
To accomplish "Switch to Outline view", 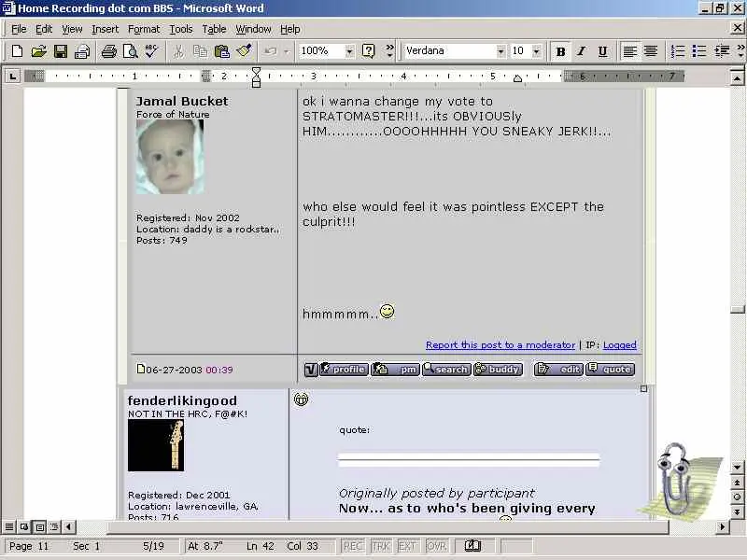I will 55,526.
